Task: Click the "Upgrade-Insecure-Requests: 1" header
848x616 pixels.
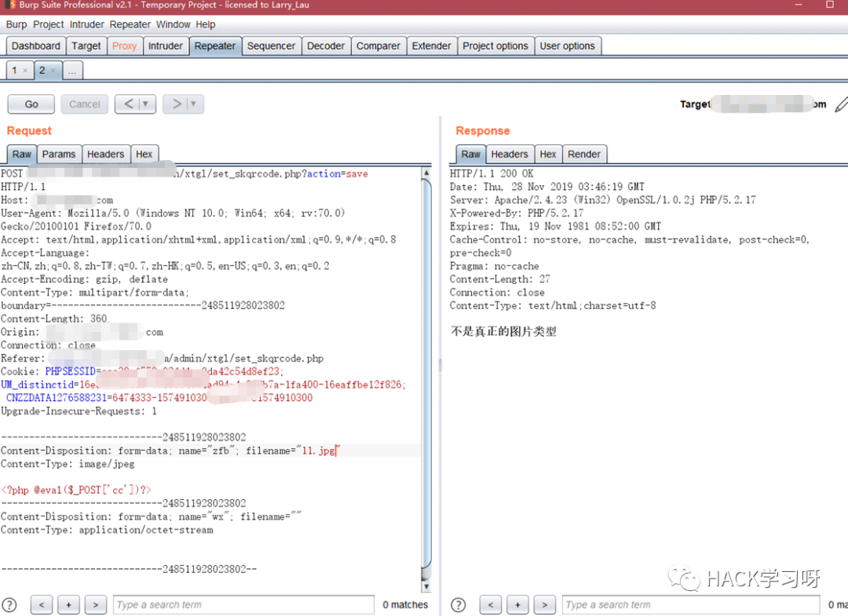Action: 79,411
